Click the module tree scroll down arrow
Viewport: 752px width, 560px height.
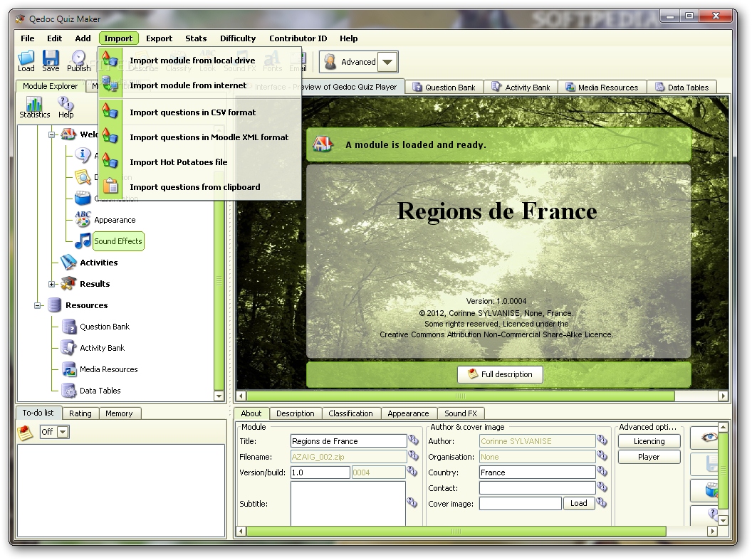(x=219, y=396)
